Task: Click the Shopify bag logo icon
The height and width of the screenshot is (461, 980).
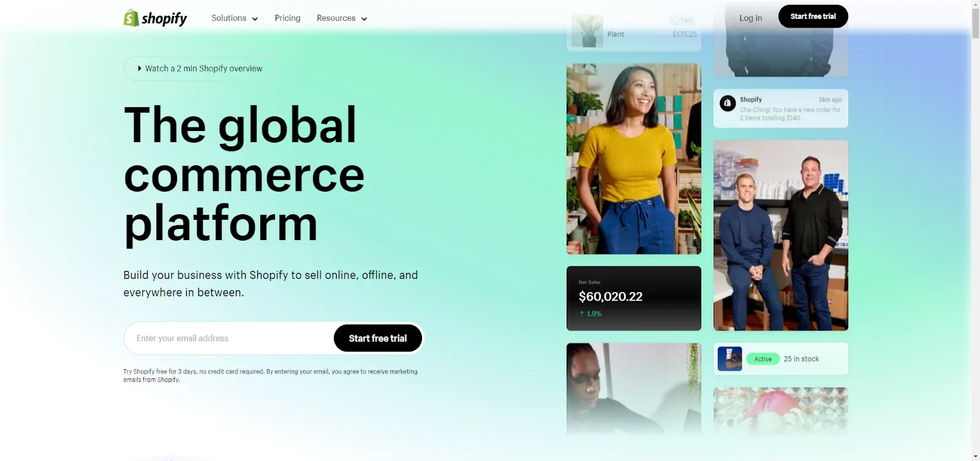Action: (x=130, y=18)
